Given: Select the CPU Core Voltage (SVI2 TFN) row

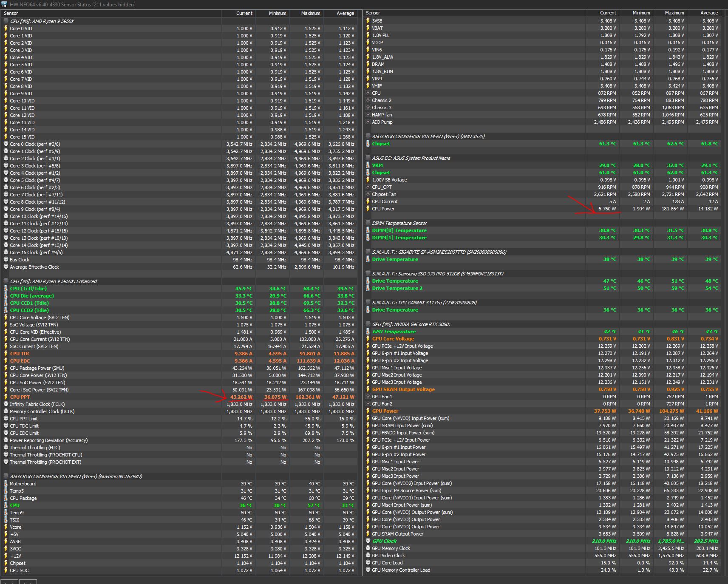Looking at the screenshot, I should pos(179,318).
